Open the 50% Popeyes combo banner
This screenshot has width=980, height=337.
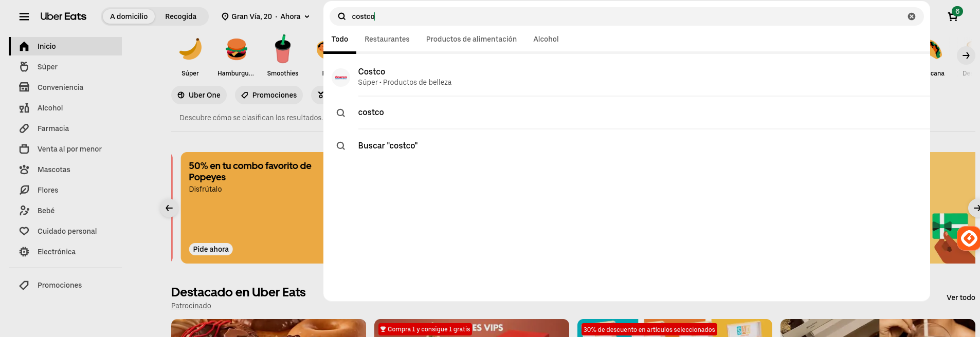(252, 208)
